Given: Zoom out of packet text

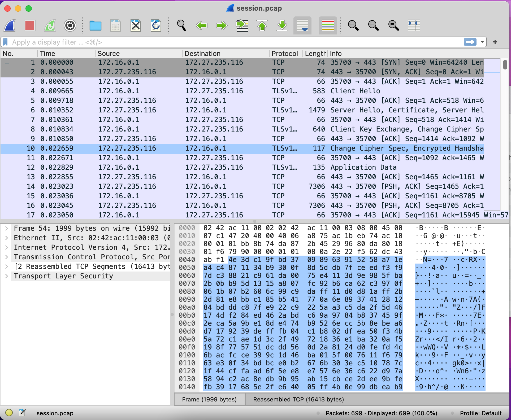Looking at the screenshot, I should pos(373,26).
